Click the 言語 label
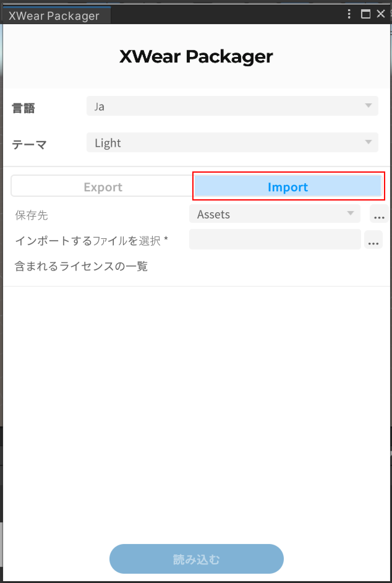Screen dimensions: 392x583 [23, 108]
